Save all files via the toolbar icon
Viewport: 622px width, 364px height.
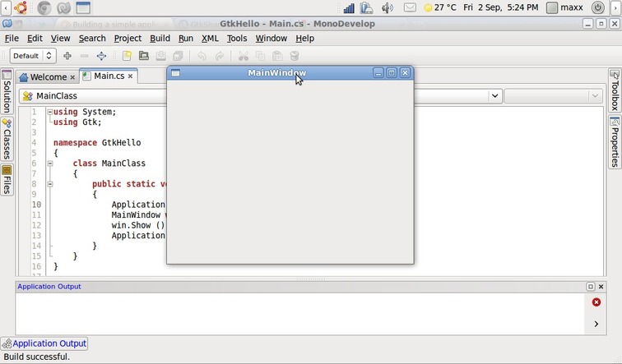click(178, 56)
